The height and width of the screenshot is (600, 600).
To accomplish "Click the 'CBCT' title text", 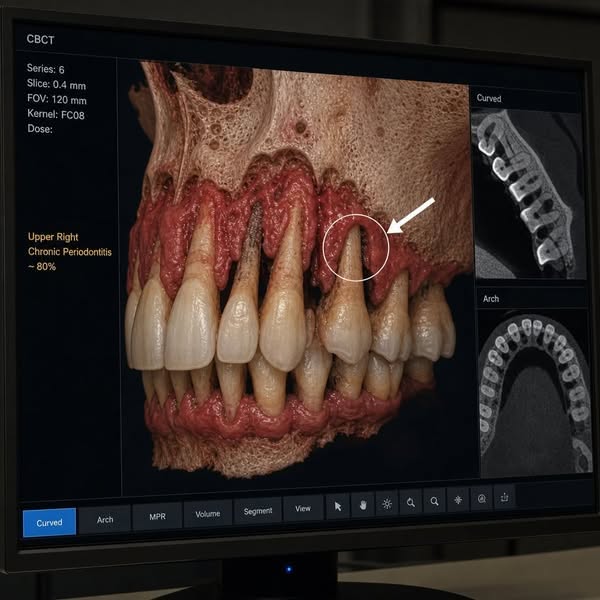I will (x=41, y=39).
